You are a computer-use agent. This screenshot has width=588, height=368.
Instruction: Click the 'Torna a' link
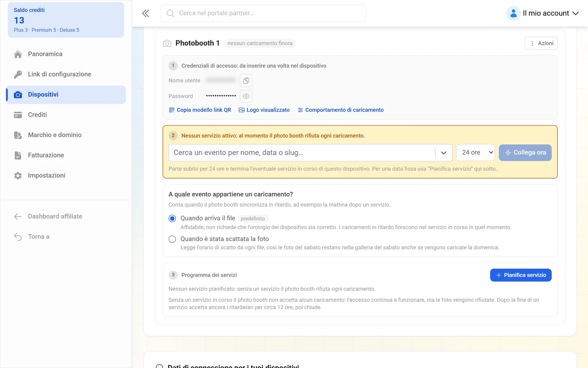[x=66, y=237]
